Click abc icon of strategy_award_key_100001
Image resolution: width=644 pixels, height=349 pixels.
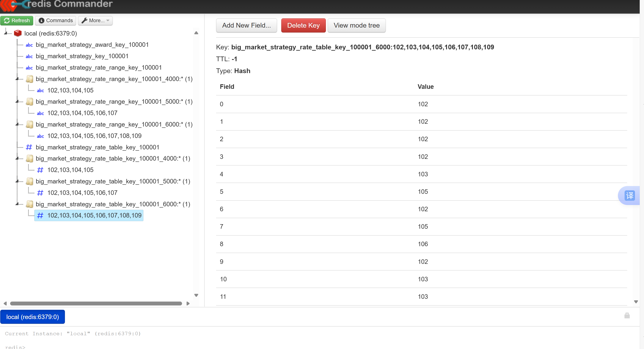29,45
